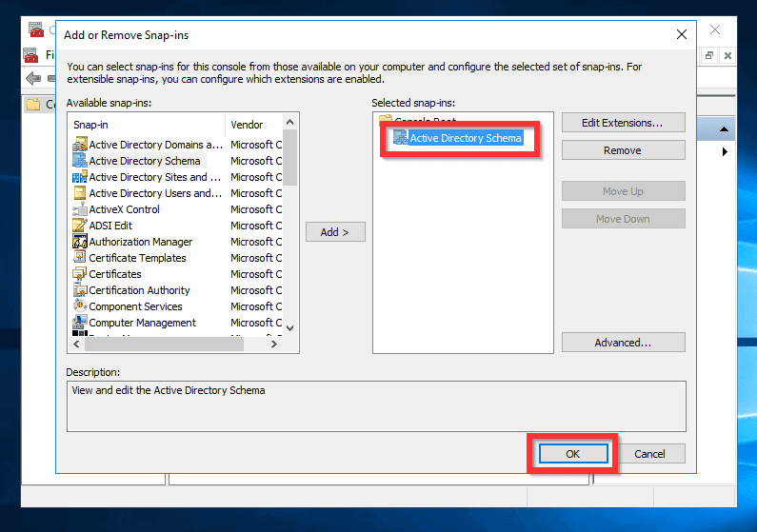The width and height of the screenshot is (757, 532).
Task: Select Certificates in the snap-in list
Action: (x=115, y=274)
